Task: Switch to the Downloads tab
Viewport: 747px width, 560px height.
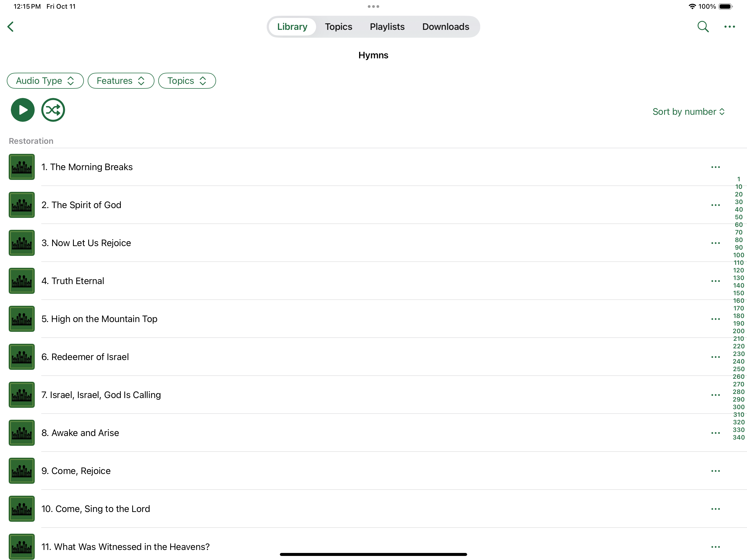Action: (x=445, y=27)
